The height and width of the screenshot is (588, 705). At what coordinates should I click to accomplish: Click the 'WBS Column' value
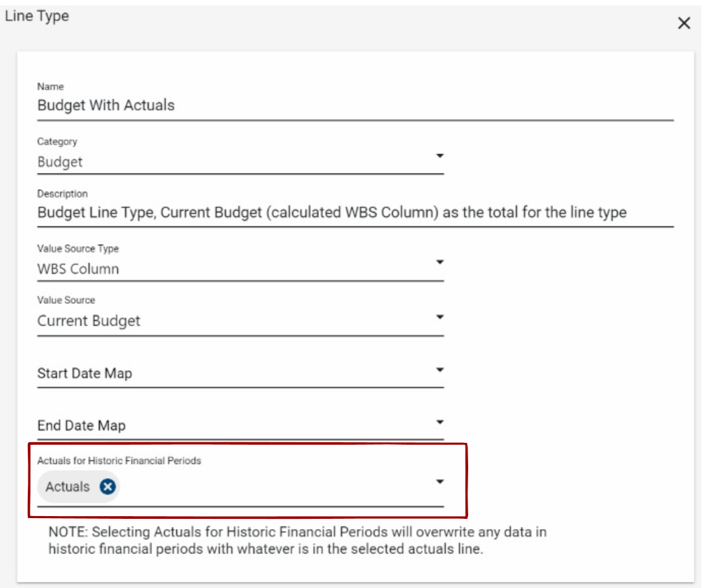point(78,269)
